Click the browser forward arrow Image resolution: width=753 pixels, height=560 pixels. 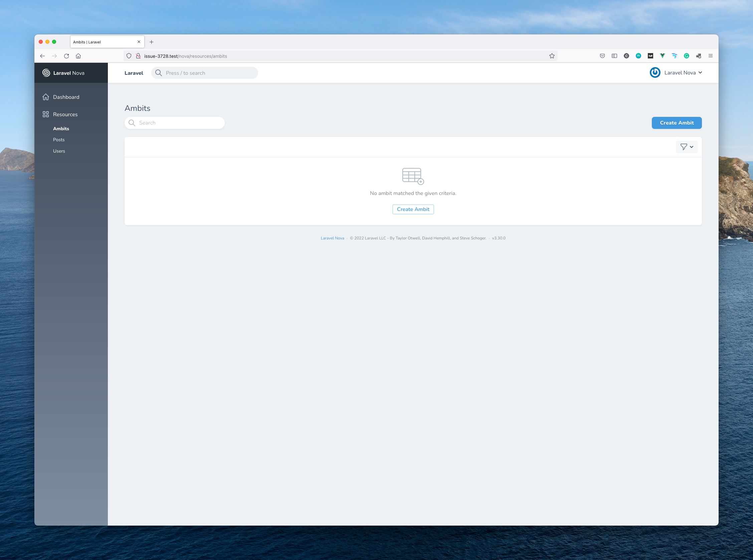click(54, 56)
